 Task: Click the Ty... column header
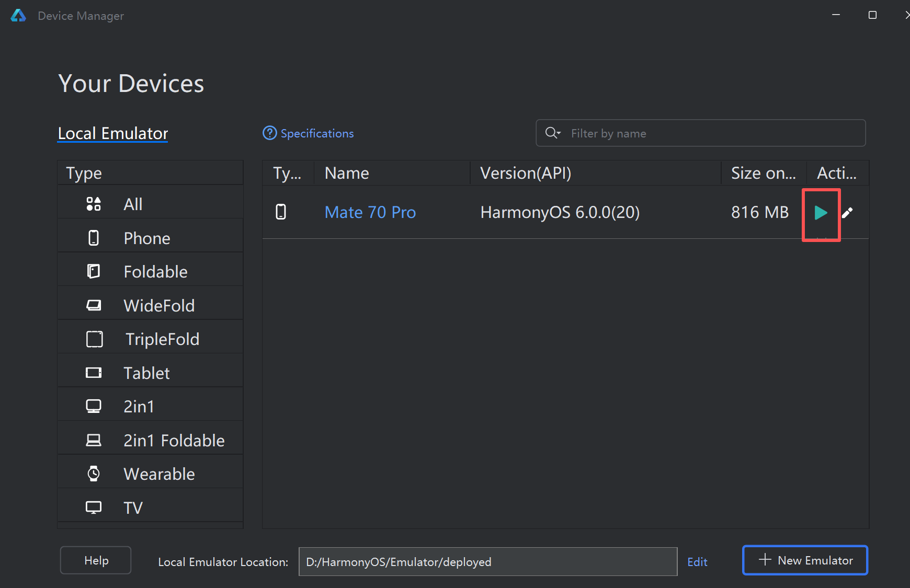(x=288, y=173)
